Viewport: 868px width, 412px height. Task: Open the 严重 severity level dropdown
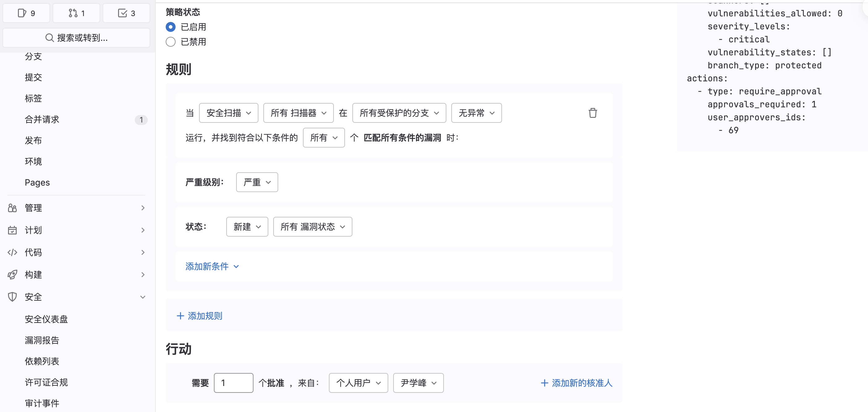[257, 182]
